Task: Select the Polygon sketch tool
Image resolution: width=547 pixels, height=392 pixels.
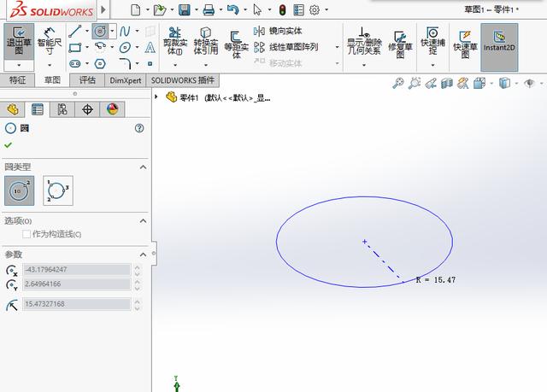Action: (100, 63)
